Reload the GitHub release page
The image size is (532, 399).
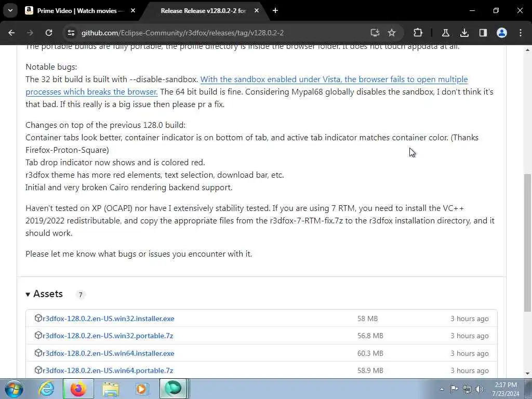(49, 33)
